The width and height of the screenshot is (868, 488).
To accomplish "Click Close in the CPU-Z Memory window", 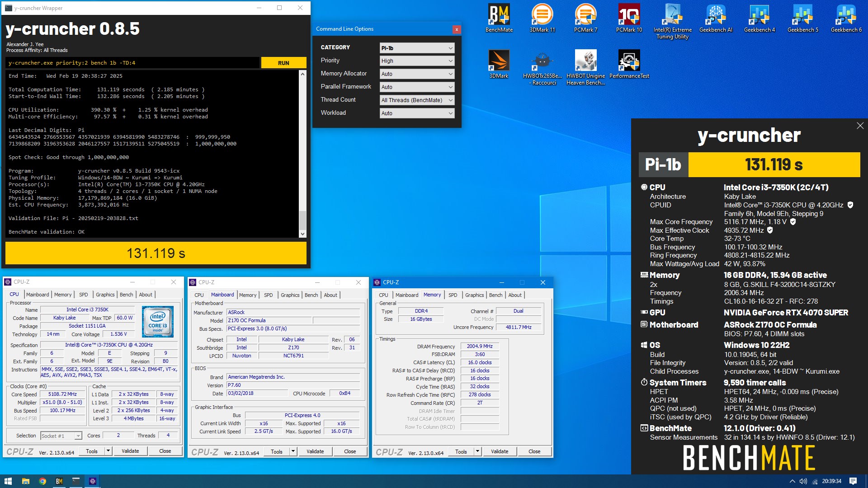I will [534, 451].
